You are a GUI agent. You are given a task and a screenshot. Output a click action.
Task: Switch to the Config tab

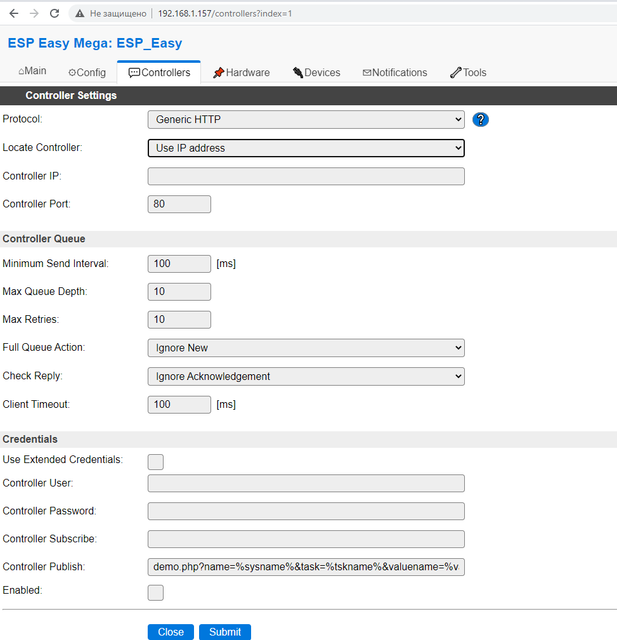(x=87, y=73)
